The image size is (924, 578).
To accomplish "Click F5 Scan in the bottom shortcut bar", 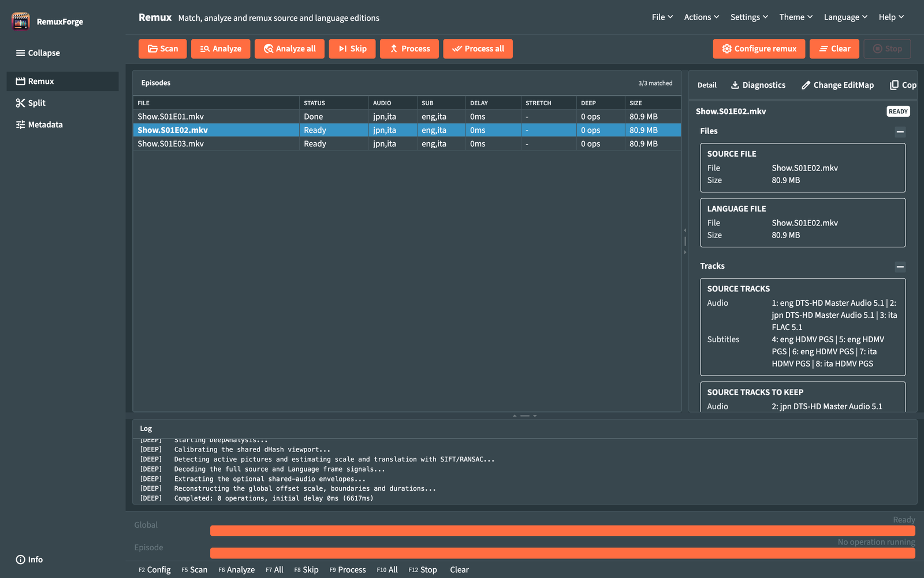I will point(194,570).
